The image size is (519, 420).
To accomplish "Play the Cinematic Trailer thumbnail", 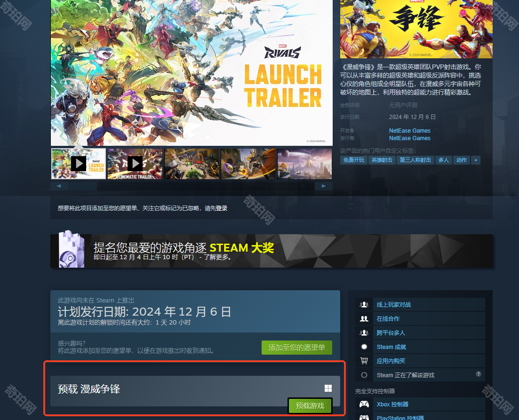I will [x=135, y=164].
